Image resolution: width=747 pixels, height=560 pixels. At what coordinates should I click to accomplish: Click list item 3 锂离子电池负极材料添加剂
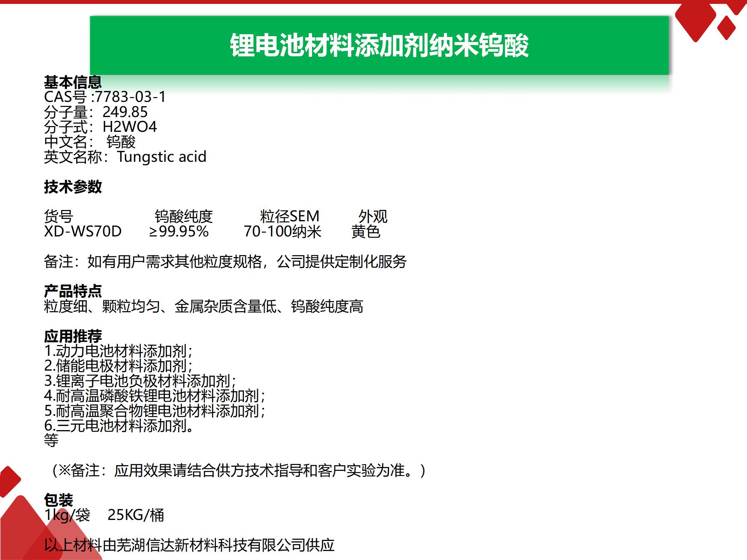140,381
